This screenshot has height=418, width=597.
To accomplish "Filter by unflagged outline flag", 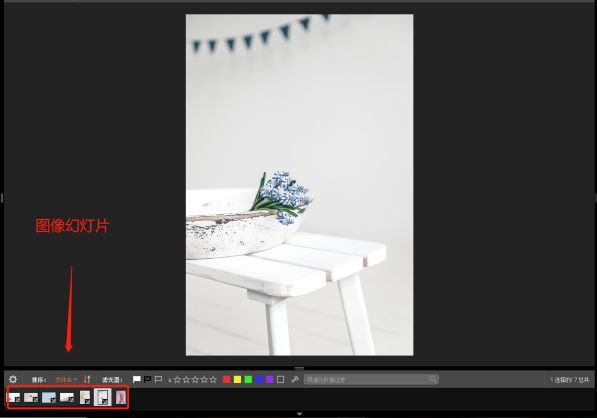I will (158, 379).
